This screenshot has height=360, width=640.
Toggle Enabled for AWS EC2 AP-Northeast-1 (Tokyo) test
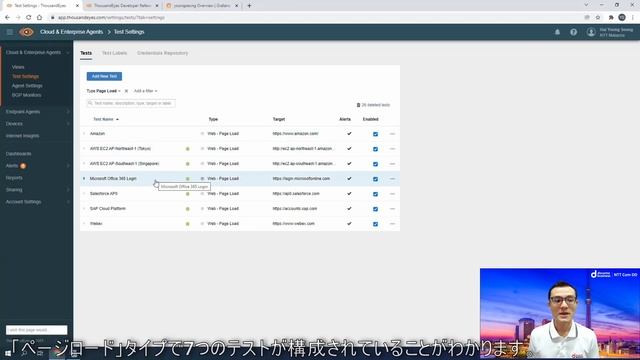click(x=376, y=149)
